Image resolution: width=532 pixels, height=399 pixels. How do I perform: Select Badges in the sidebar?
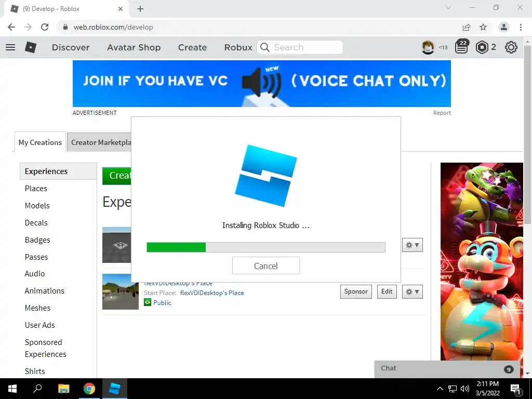coord(37,240)
